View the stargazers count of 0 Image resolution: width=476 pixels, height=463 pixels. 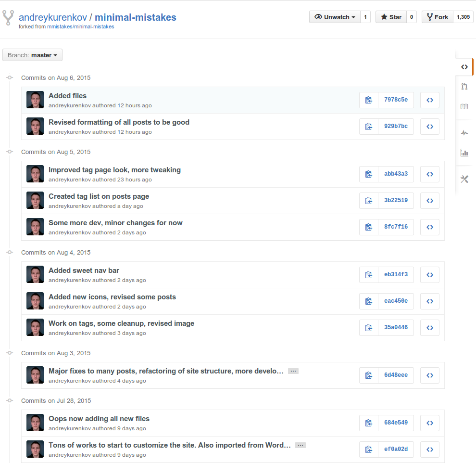point(412,17)
